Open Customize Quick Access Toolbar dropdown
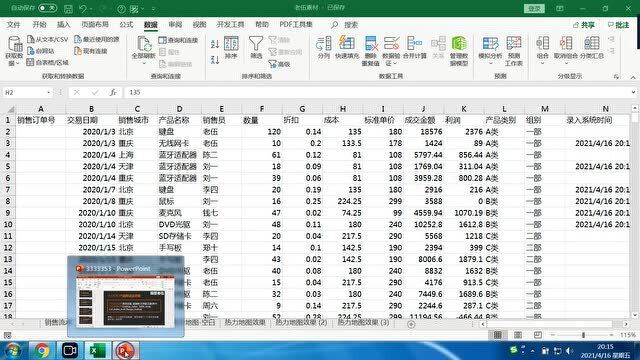This screenshot has width=640, height=360. [x=153, y=9]
